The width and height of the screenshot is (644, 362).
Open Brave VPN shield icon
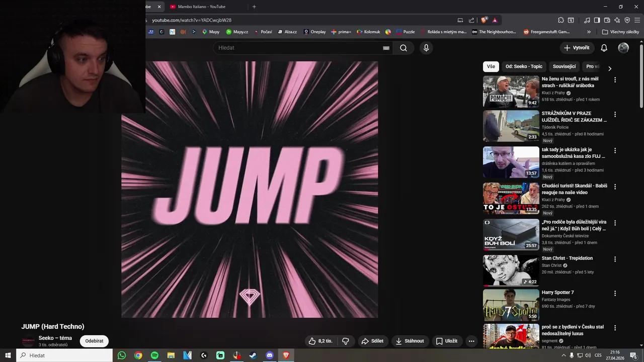click(627, 20)
